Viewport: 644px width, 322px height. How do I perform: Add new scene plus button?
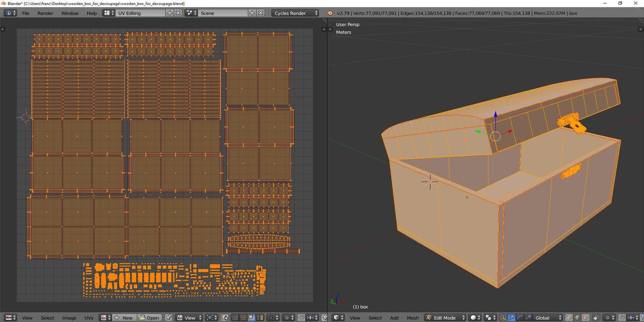(252, 13)
